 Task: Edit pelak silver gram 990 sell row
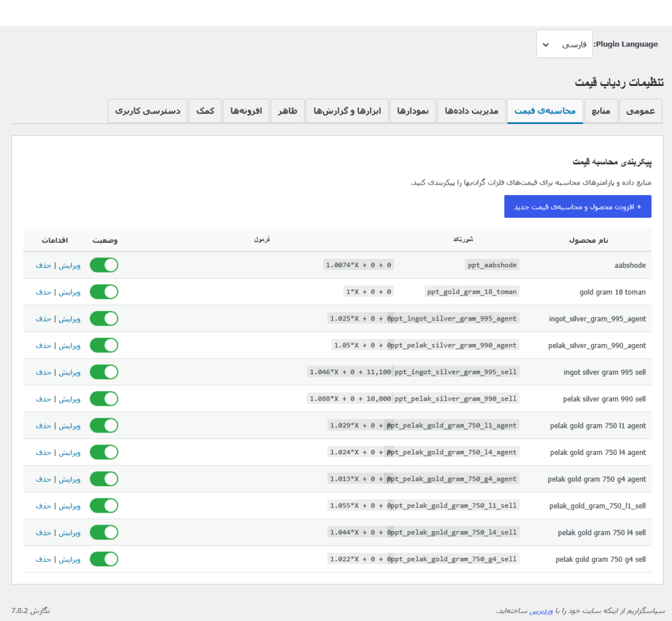click(70, 399)
